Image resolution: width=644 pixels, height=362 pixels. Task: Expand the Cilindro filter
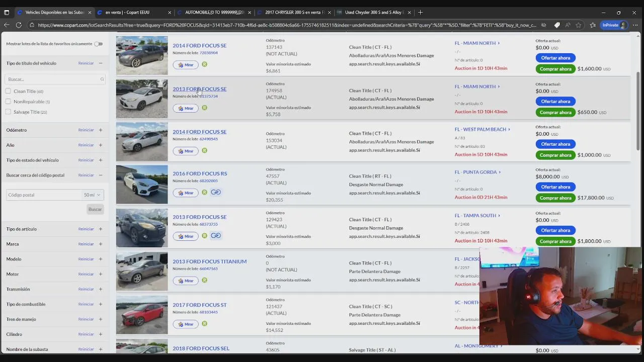click(x=101, y=334)
